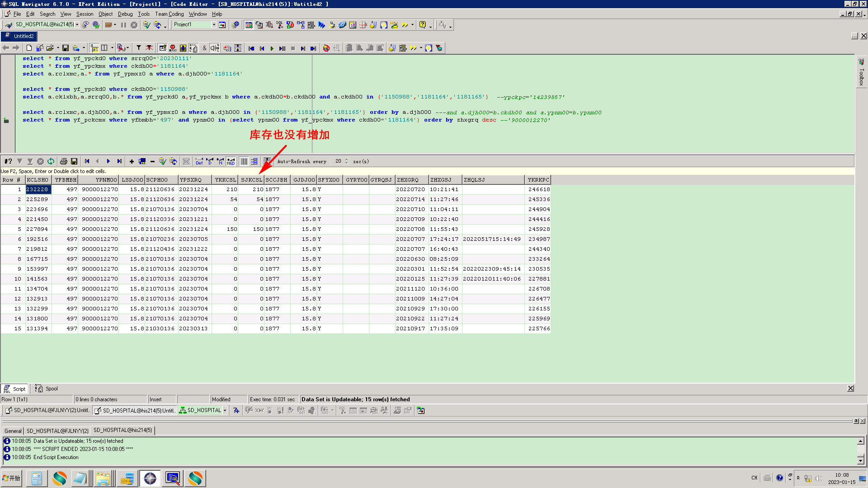Save the current script file
Image resolution: width=868 pixels, height=488 pixels.
pyautogui.click(x=66, y=48)
